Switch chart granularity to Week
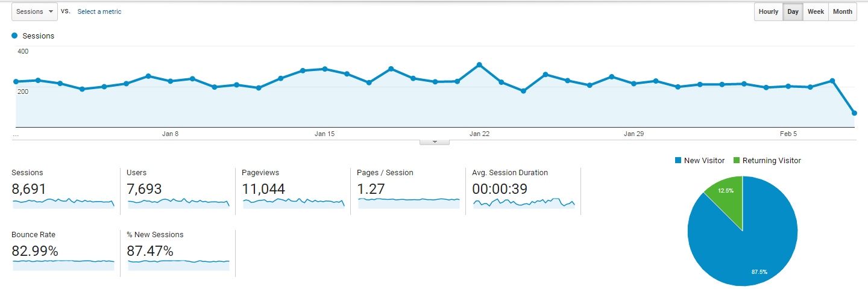This screenshot has height=298, width=868. click(x=816, y=11)
